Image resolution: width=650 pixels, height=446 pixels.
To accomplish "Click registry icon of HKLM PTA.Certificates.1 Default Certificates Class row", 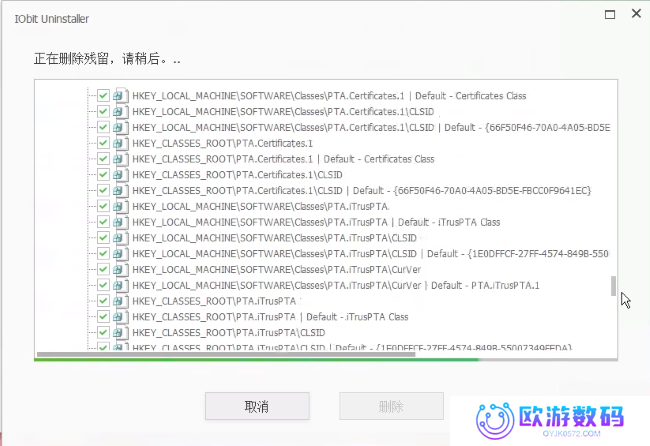I will point(121,96).
